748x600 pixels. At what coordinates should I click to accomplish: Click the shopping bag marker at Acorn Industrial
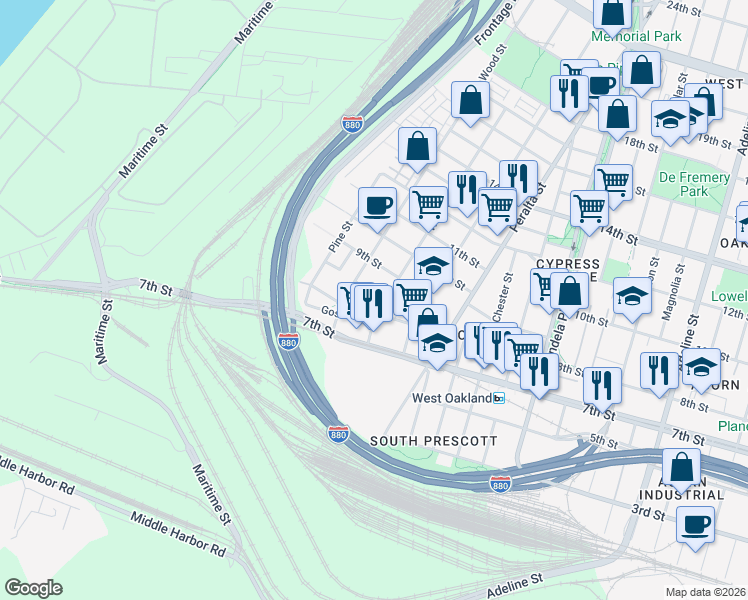[x=682, y=470]
